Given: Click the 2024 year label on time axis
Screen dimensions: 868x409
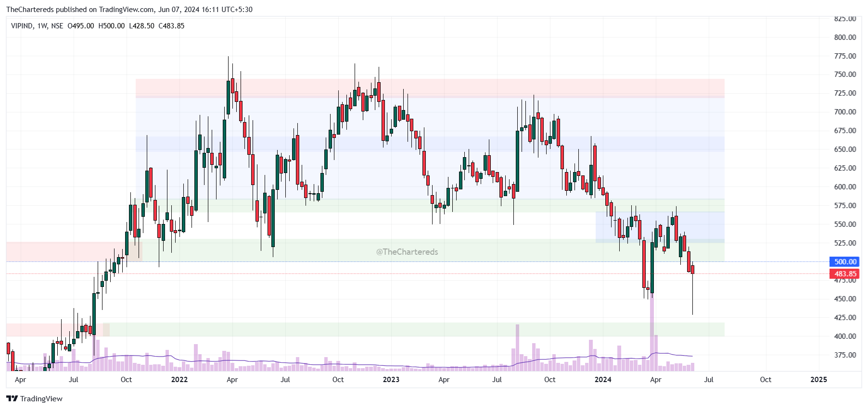Looking at the screenshot, I should (603, 380).
